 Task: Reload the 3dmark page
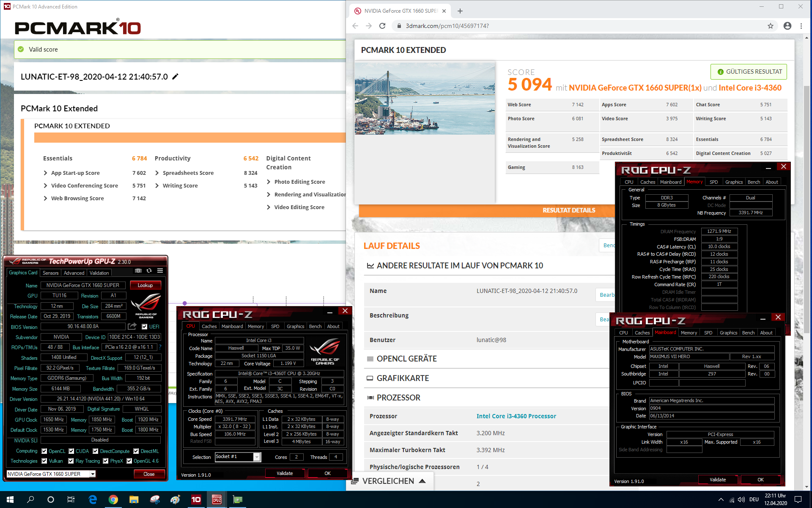[382, 26]
